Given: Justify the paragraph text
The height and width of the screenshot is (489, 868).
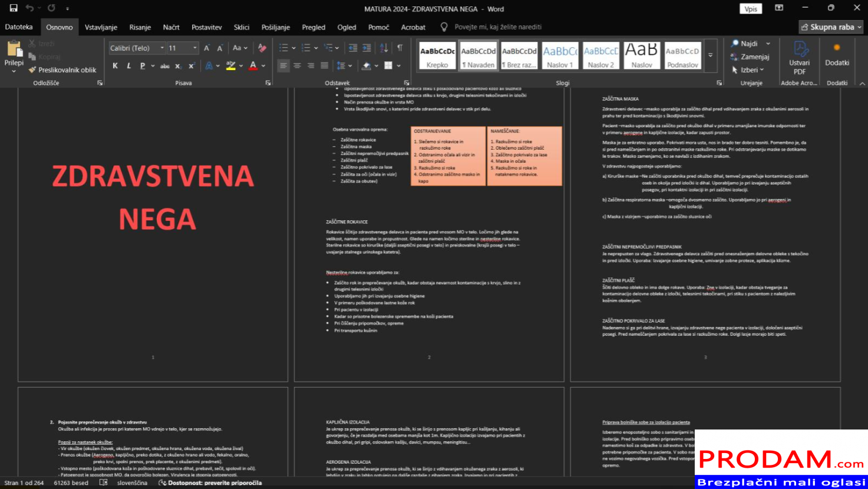Looking at the screenshot, I should pos(324,66).
